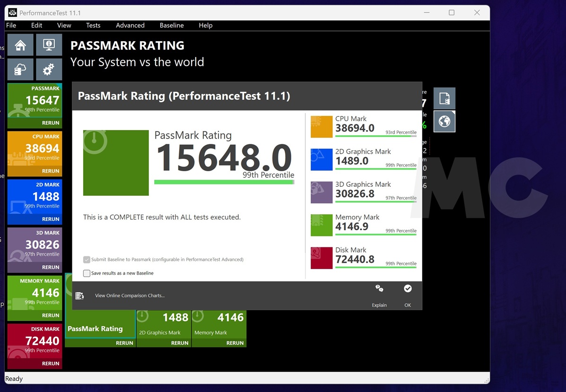Rerun the PassMark test in sidebar
566x392 pixels.
coord(51,123)
